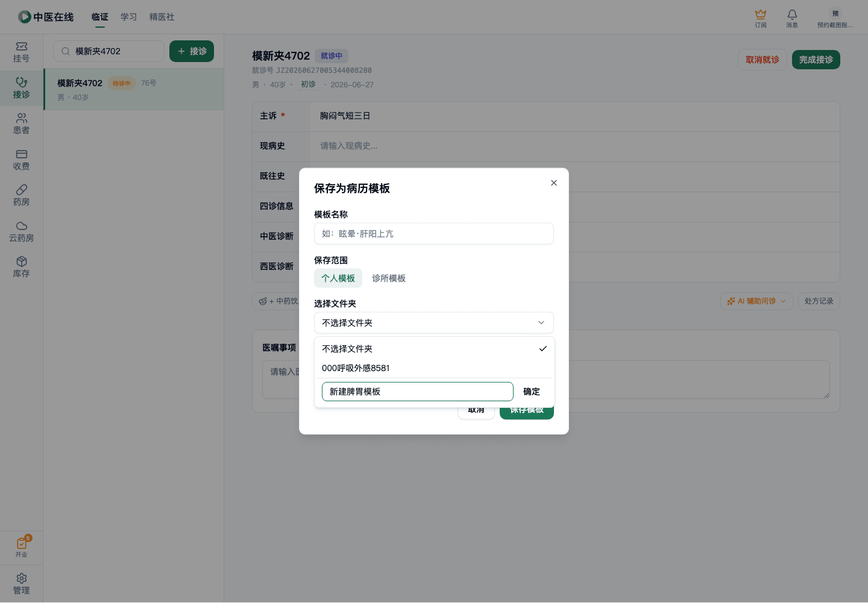Open the 消息 bell notifications icon
The width and height of the screenshot is (868, 603).
click(x=792, y=14)
